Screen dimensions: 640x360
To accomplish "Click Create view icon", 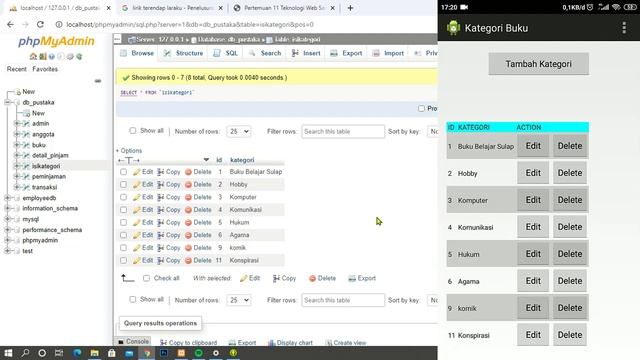I will click(329, 342).
